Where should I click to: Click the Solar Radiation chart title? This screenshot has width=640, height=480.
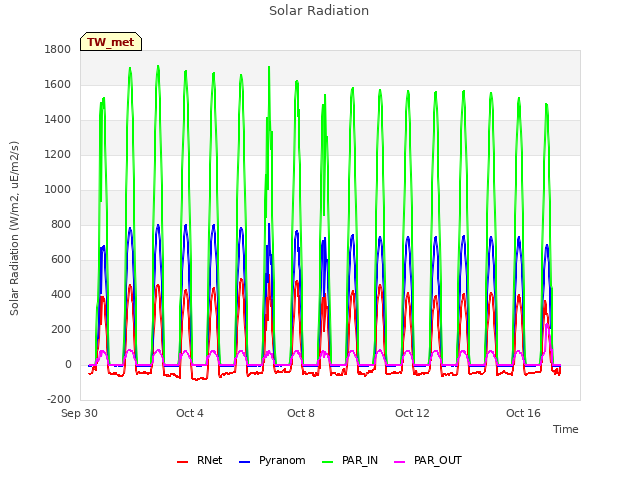coord(319,11)
